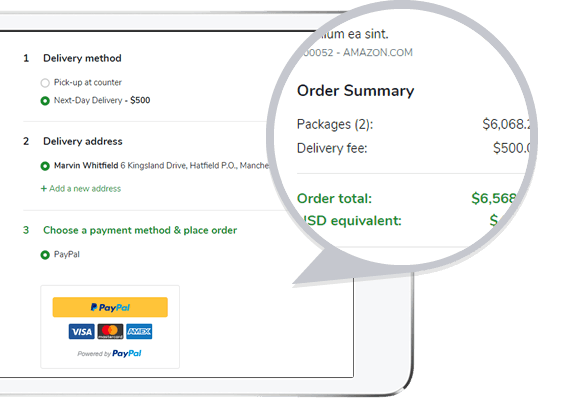This screenshot has width=585, height=398.
Task: Click the Delivery fee line item
Action: click(x=413, y=148)
